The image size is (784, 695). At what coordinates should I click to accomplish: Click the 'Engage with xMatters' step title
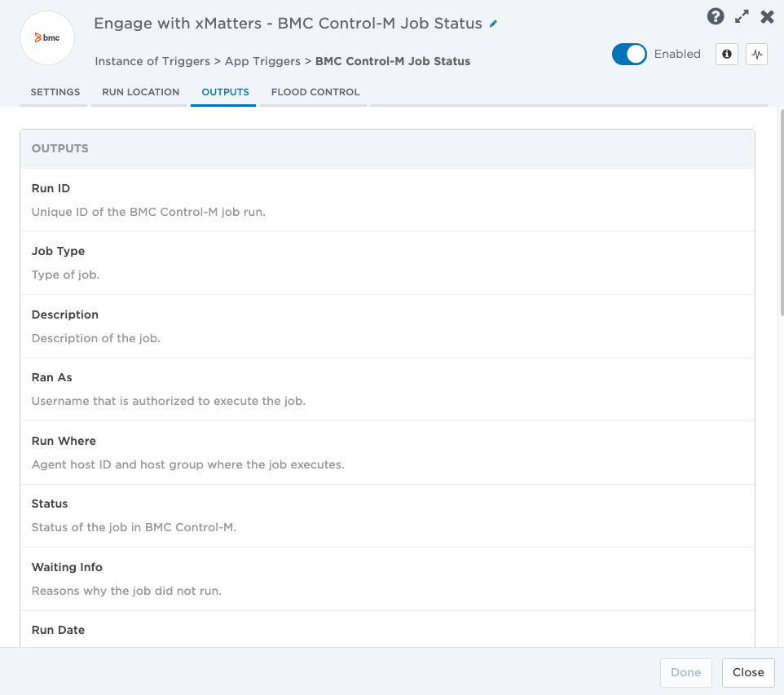[288, 24]
